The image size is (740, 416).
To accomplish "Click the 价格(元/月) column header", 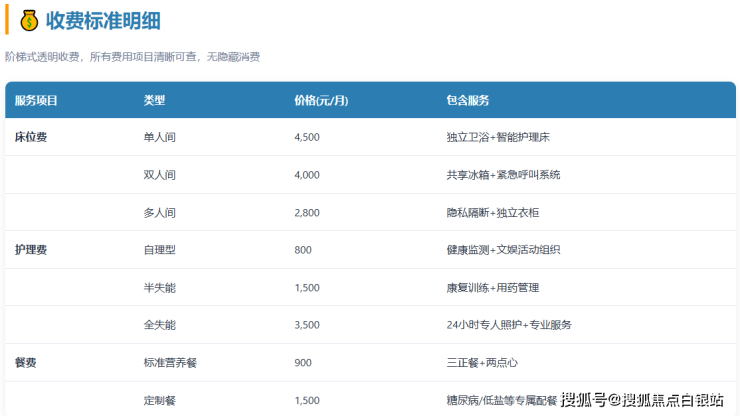I will coord(322,100).
